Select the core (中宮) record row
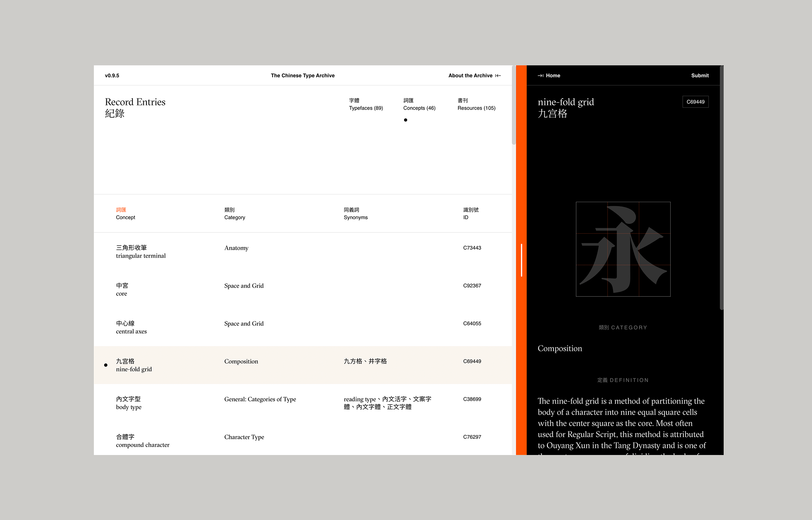The height and width of the screenshot is (520, 812). point(122,289)
